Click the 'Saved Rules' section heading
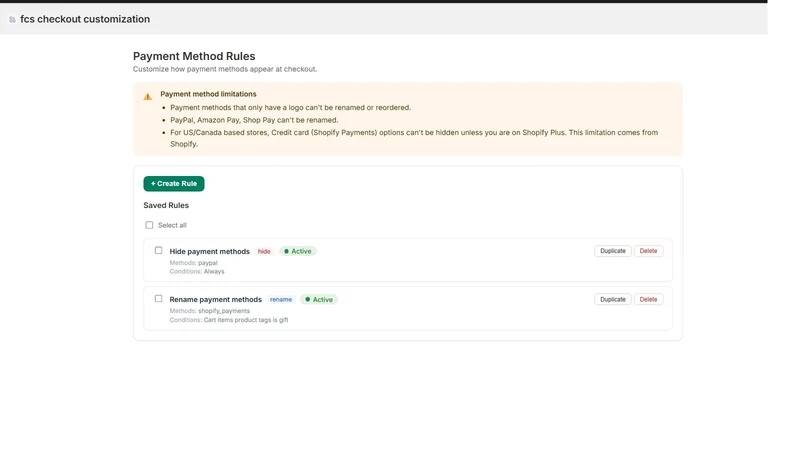This screenshot has width=800, height=450. tap(166, 205)
